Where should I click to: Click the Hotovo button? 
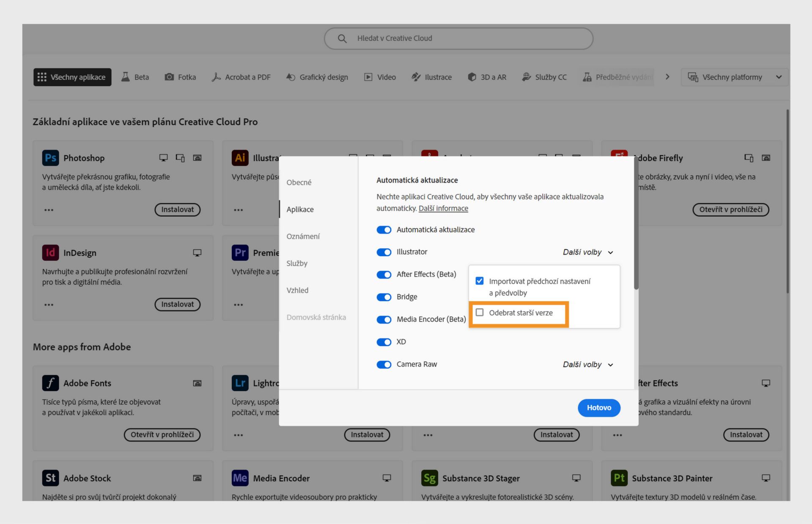point(599,408)
